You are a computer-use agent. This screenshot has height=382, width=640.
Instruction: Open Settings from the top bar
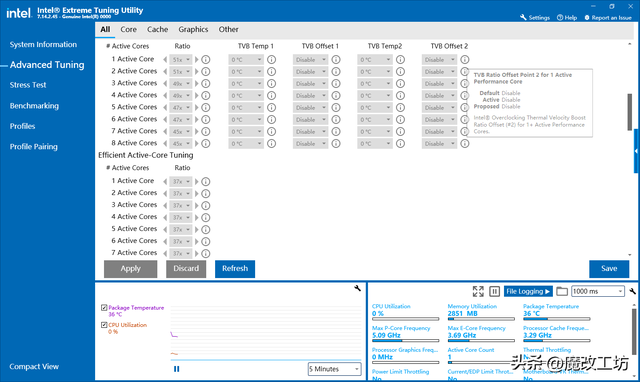coord(535,18)
